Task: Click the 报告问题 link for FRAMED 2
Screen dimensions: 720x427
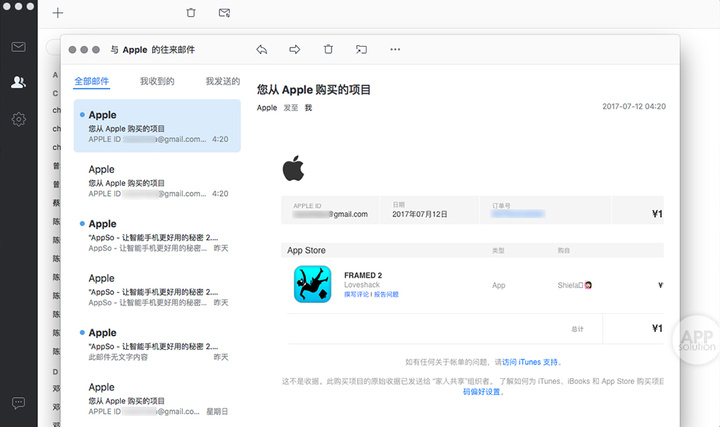Action: (x=386, y=294)
